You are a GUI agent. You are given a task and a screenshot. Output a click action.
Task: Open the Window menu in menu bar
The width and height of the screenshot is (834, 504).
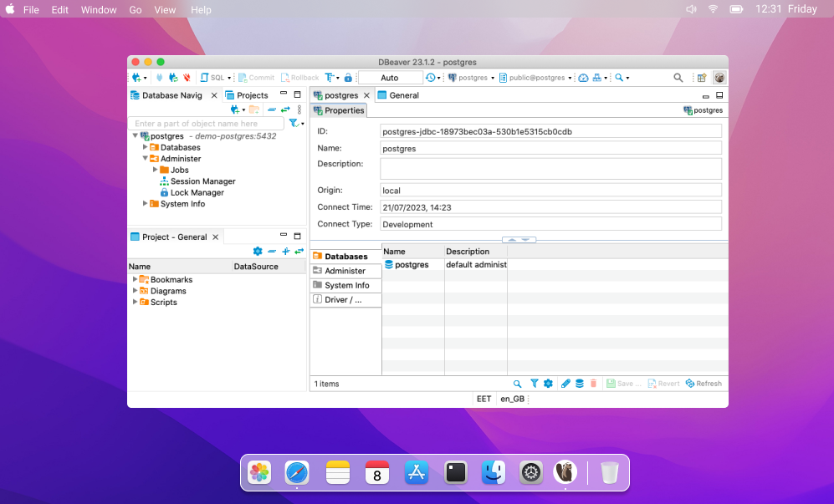point(99,9)
